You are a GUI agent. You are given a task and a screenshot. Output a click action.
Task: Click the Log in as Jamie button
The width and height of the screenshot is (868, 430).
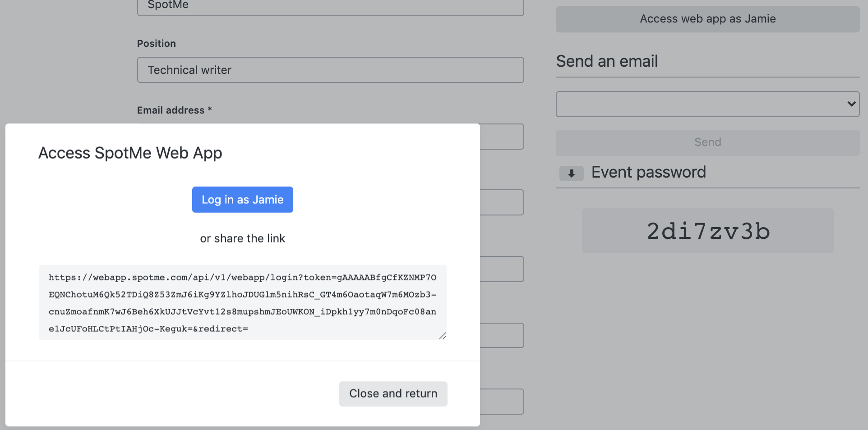(x=243, y=200)
